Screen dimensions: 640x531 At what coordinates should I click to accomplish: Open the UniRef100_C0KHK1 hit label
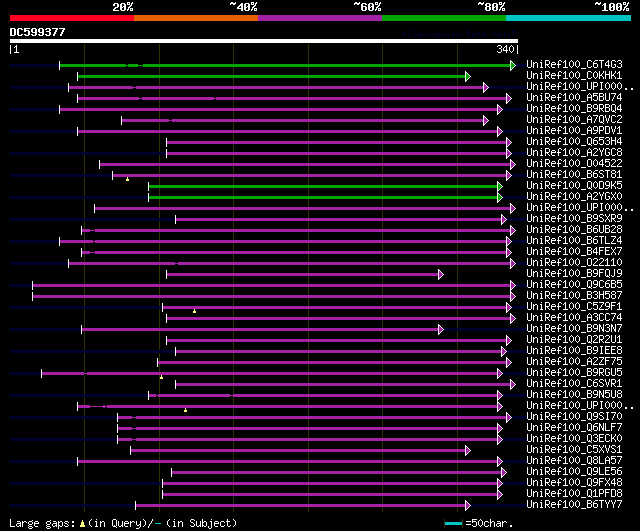[574, 76]
